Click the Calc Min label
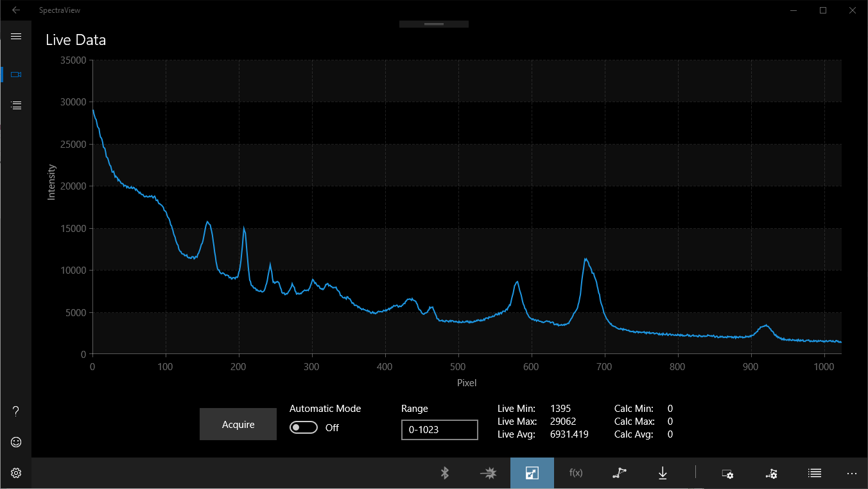This screenshot has height=489, width=868. tap(634, 409)
